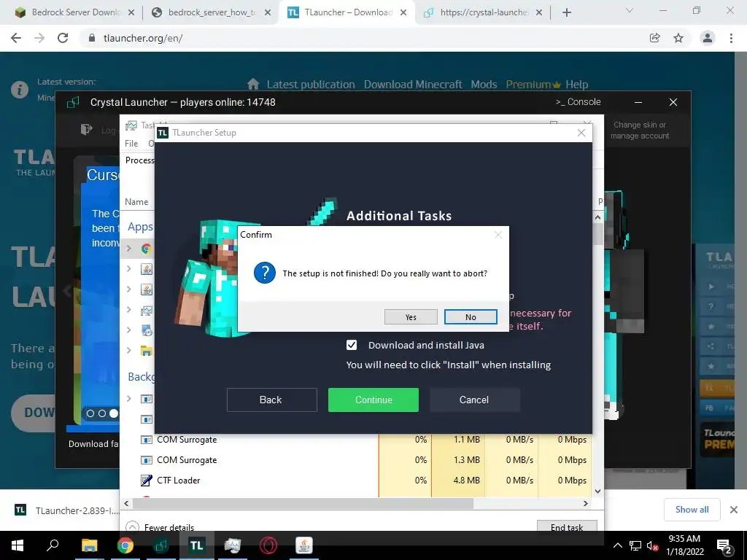
Task: Click Task Manager horizontal scrollbar right arrow
Action: 586,503
